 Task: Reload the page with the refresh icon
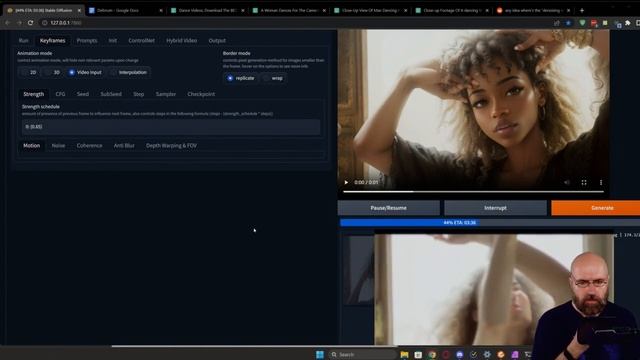(x=31, y=23)
